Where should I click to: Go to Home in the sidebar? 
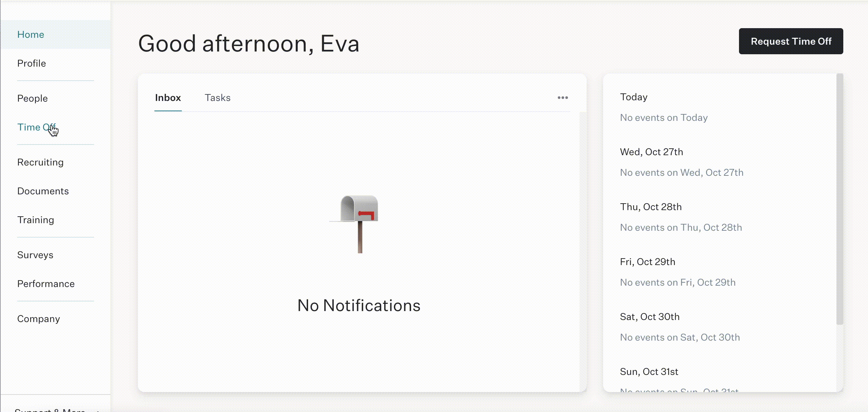pos(31,35)
